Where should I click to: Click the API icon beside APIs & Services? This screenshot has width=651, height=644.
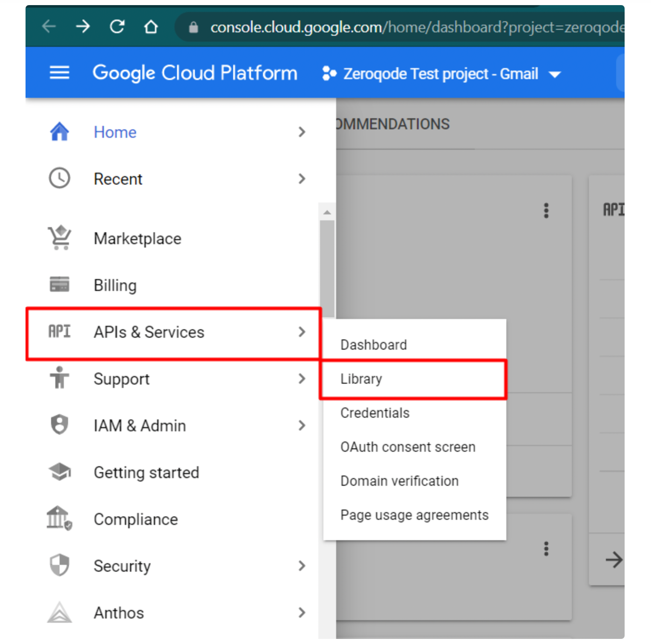60,331
